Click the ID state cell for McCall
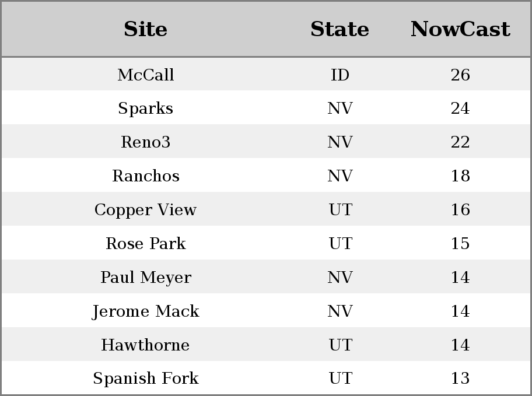This screenshot has height=396, width=532. pyautogui.click(x=340, y=75)
